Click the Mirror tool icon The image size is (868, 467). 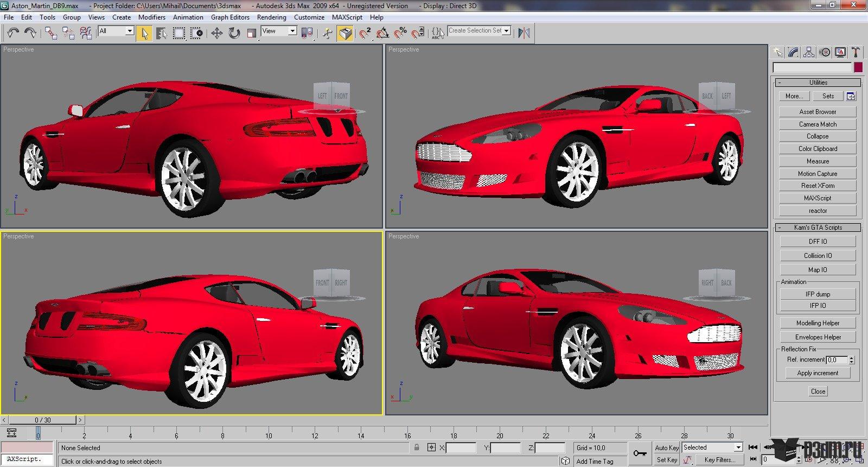tap(524, 33)
